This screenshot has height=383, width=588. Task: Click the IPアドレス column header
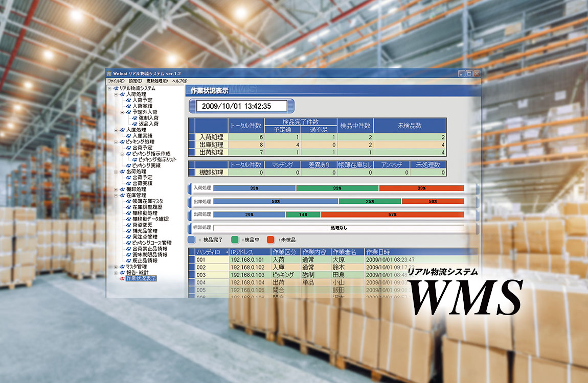[x=250, y=252]
